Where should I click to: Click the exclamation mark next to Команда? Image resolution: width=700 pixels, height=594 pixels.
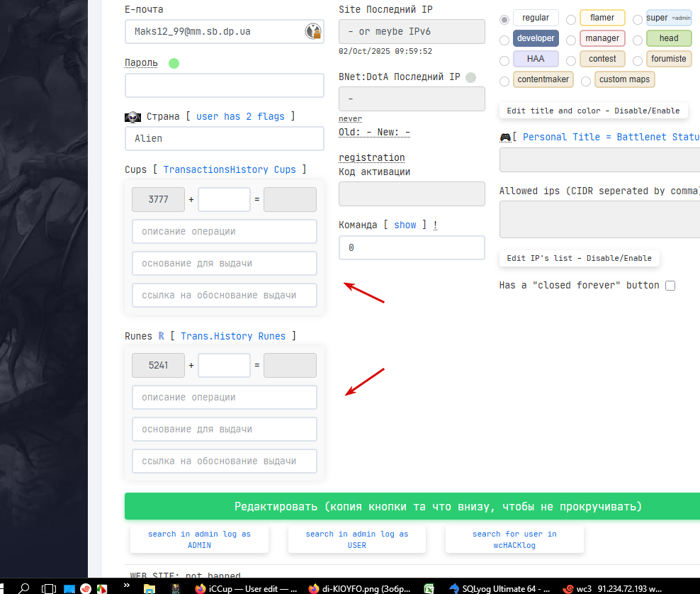[x=435, y=225]
